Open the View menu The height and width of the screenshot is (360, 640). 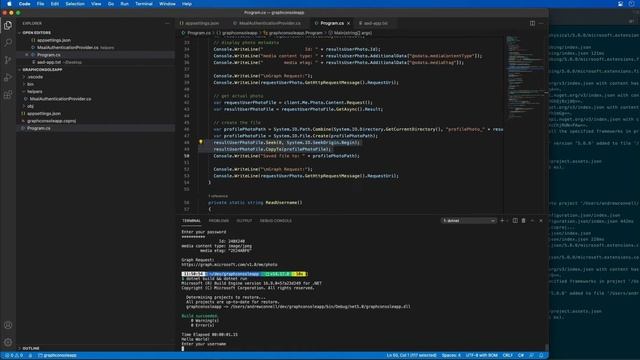[x=96, y=4]
